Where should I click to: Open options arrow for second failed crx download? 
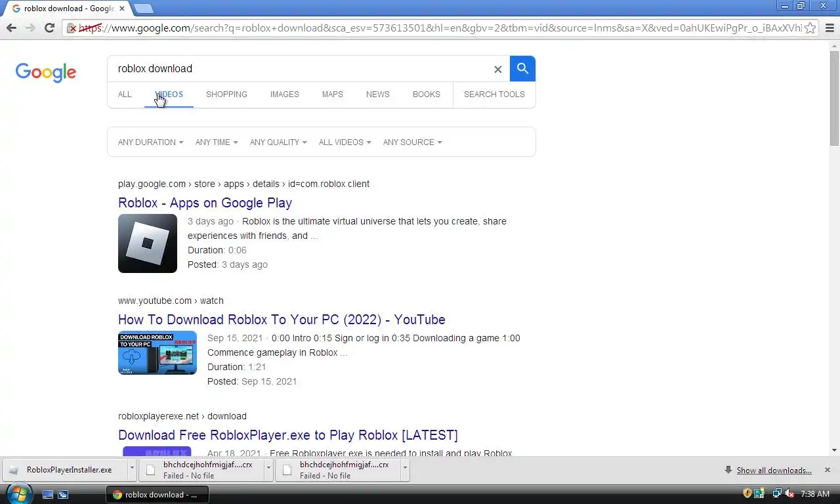pyautogui.click(x=405, y=470)
